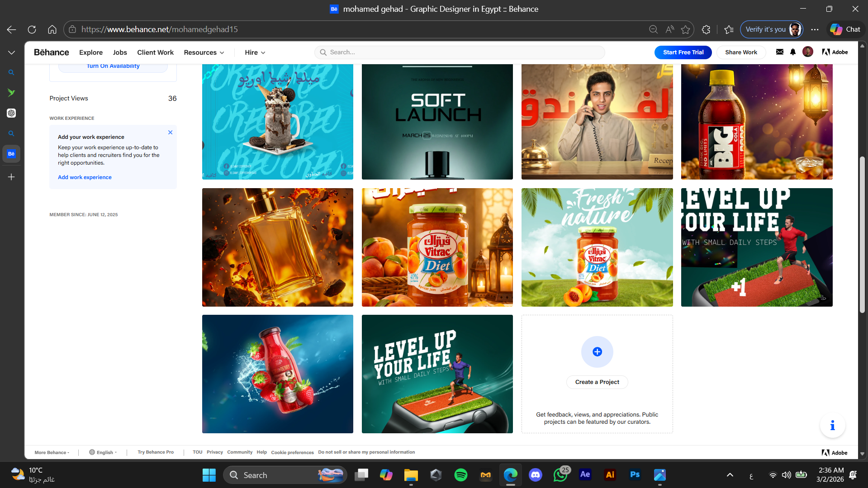
Task: Dismiss the Add your work experience card
Action: tap(170, 133)
